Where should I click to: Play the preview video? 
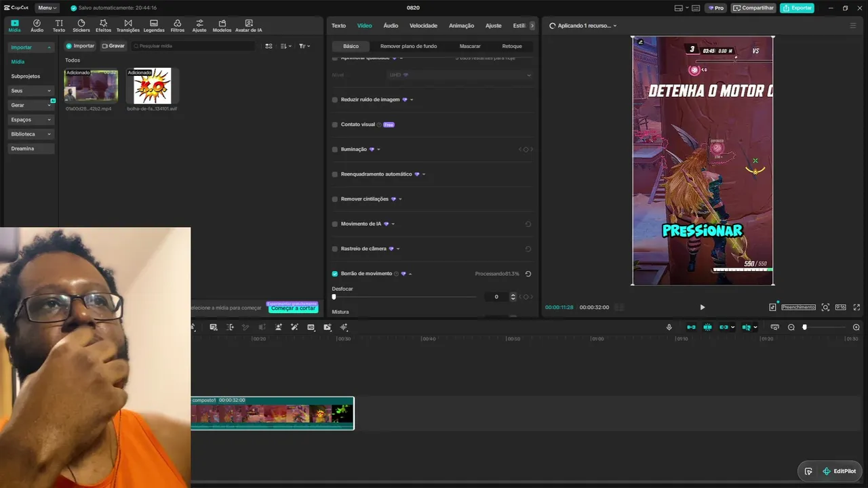(703, 307)
